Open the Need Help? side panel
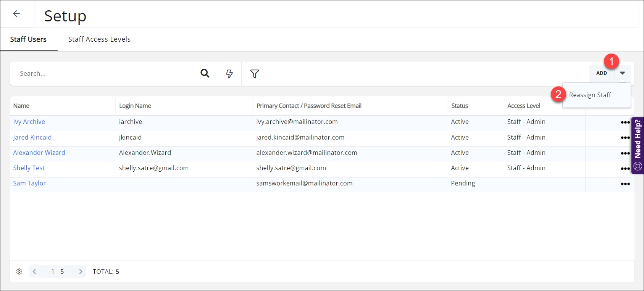The image size is (644, 291). 638,145
